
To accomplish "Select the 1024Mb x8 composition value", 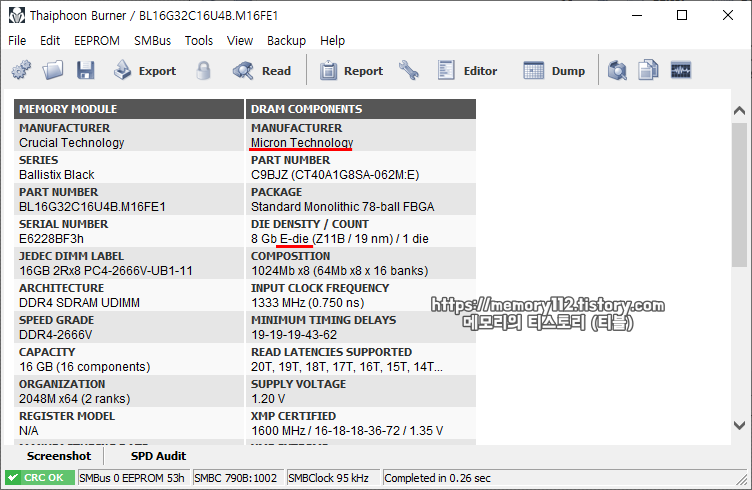I will tap(340, 271).
